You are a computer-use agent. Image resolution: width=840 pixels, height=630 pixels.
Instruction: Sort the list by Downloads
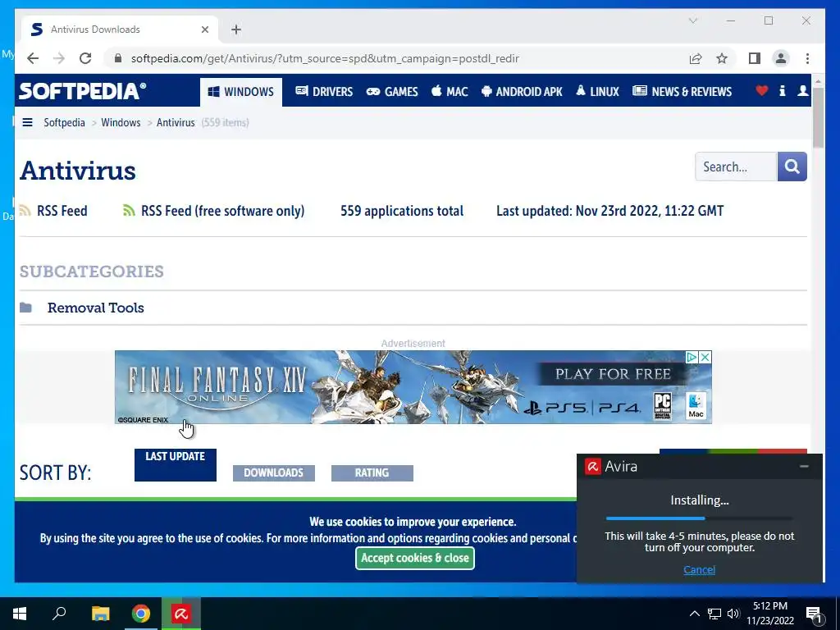274,473
